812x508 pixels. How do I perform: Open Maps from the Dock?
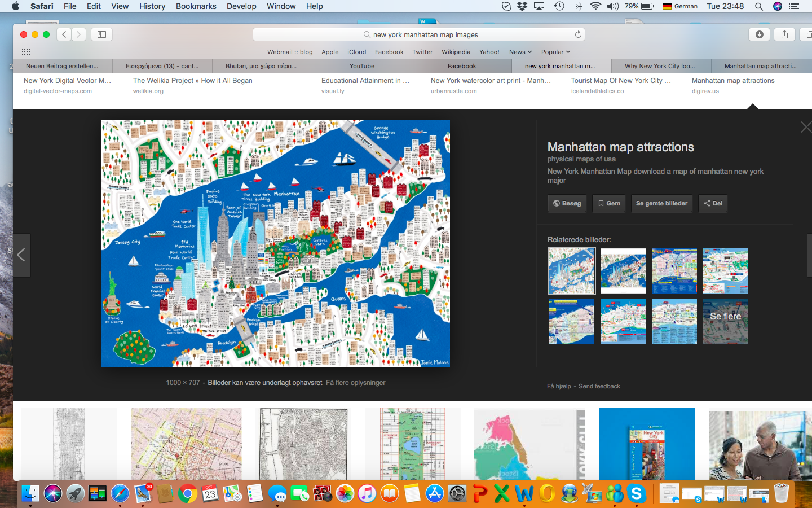(x=232, y=494)
